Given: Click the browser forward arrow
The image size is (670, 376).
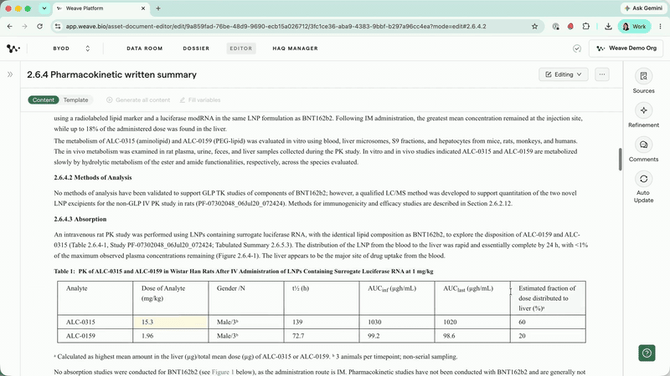Looking at the screenshot, I should (x=24, y=26).
